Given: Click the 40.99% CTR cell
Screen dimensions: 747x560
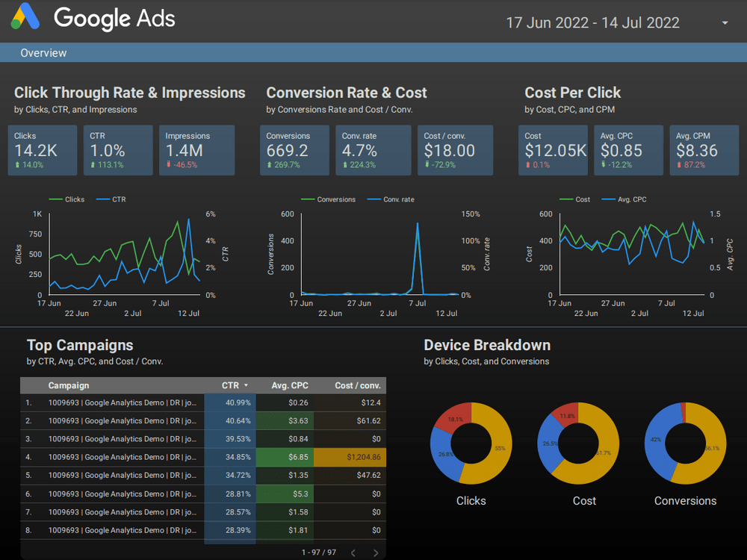Looking at the screenshot, I should pos(230,403).
